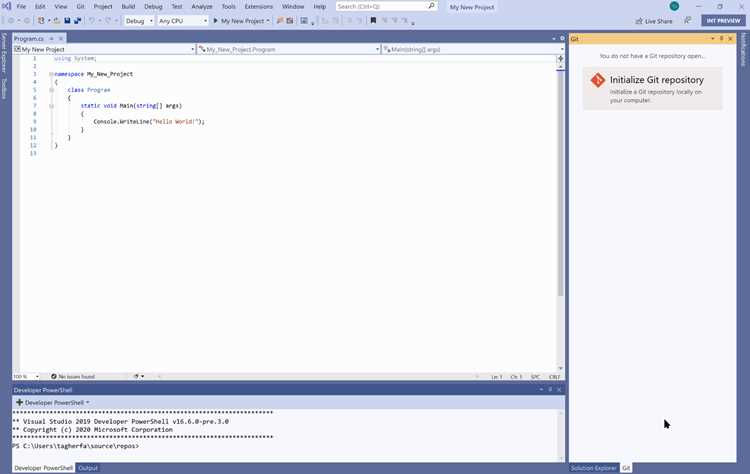Open the Debug configuration dropdown
The height and width of the screenshot is (474, 750).
[x=139, y=21]
